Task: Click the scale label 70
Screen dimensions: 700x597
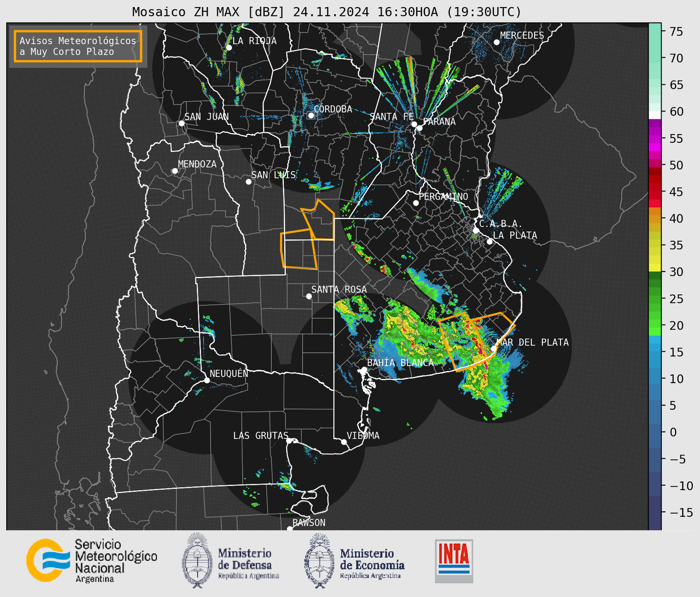Action: click(676, 58)
